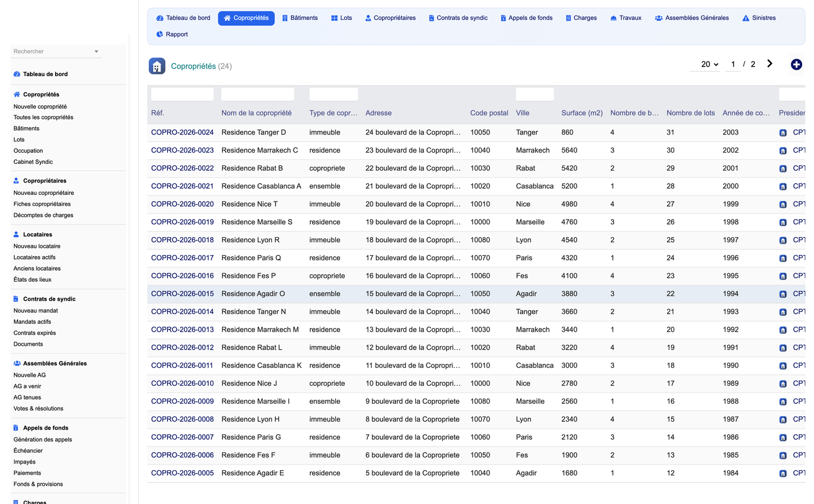Click the Charges tab icon
814x504 pixels.
tap(568, 18)
